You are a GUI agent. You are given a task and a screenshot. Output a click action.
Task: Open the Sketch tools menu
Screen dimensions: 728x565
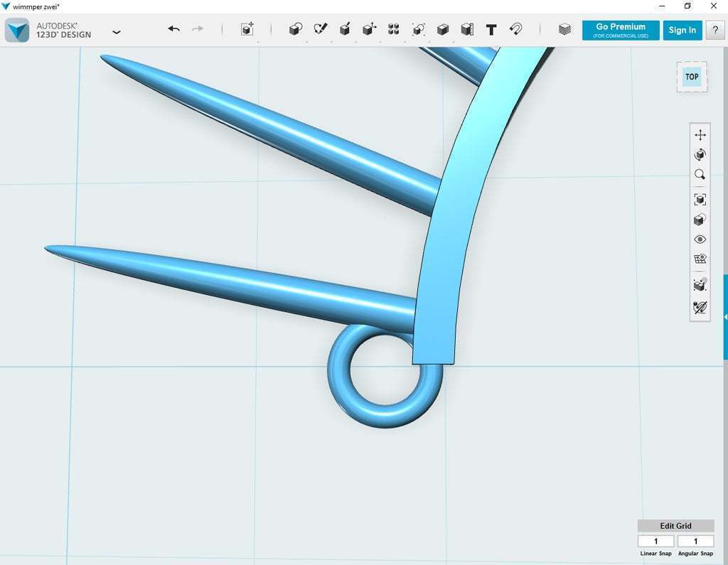[321, 29]
